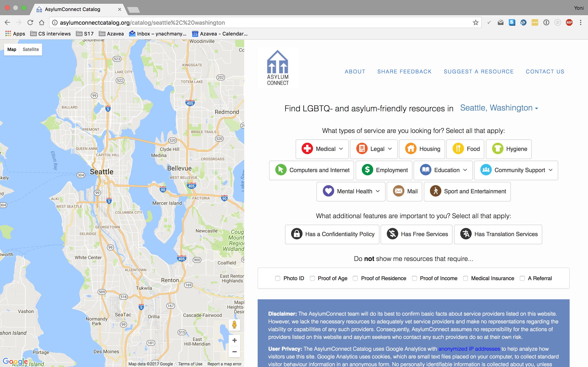
Task: Check the Photo ID checkbox
Action: click(x=277, y=278)
